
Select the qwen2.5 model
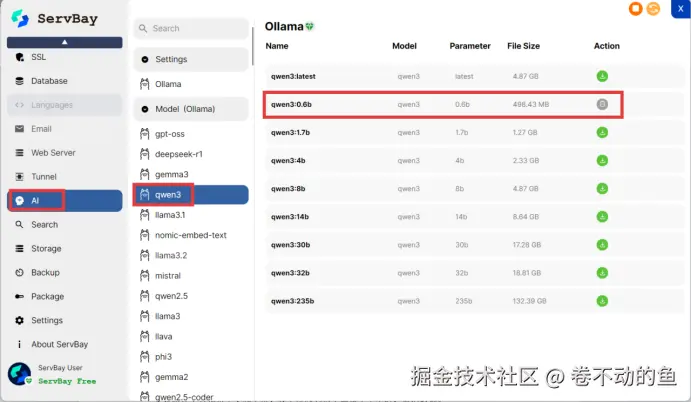(x=191, y=296)
